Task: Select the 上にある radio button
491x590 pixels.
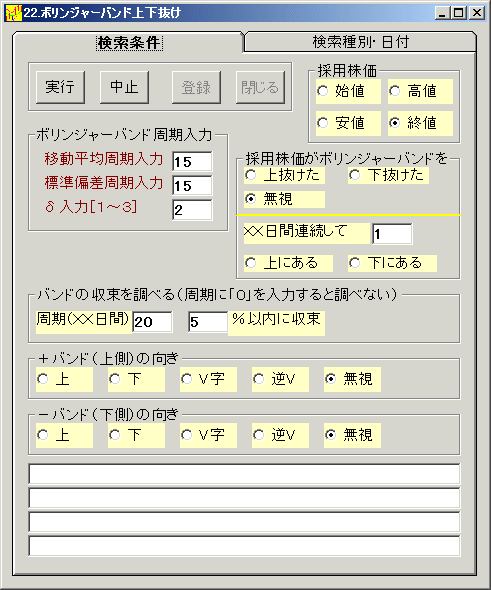Action: click(288, 263)
